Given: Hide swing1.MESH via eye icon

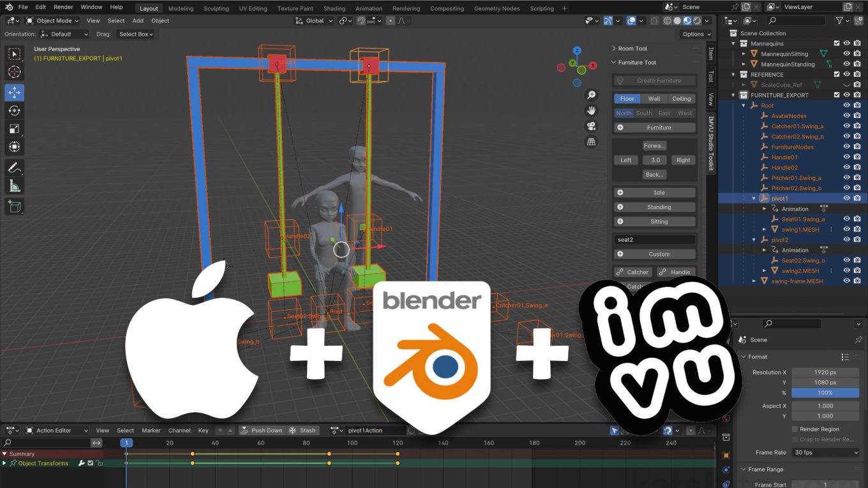Looking at the screenshot, I should pos(848,229).
